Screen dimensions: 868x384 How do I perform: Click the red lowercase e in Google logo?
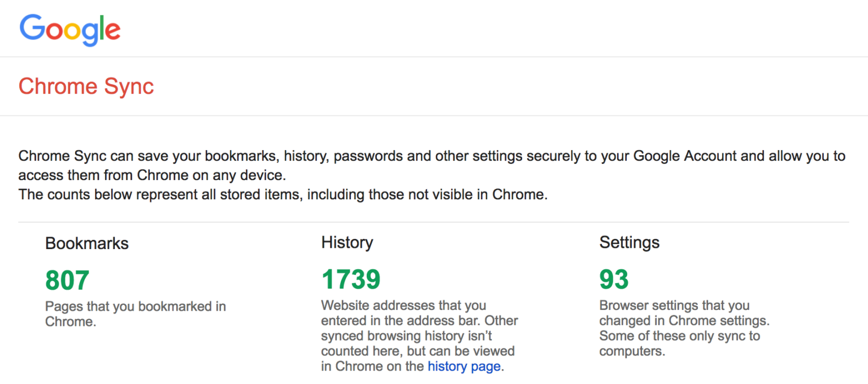coord(114,31)
